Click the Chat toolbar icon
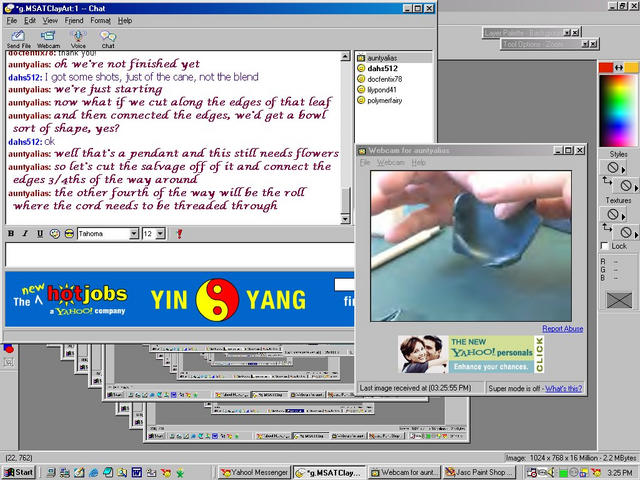640x480 pixels. pos(108,39)
